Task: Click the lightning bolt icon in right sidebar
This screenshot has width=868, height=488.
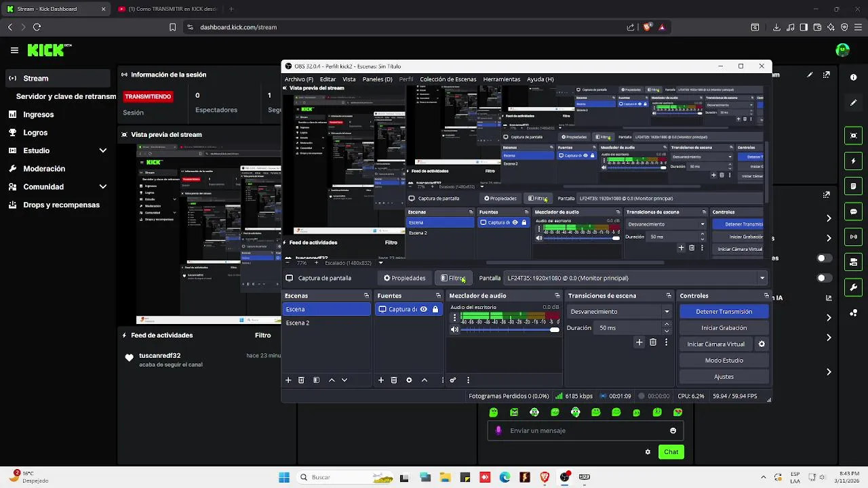Action: [854, 161]
